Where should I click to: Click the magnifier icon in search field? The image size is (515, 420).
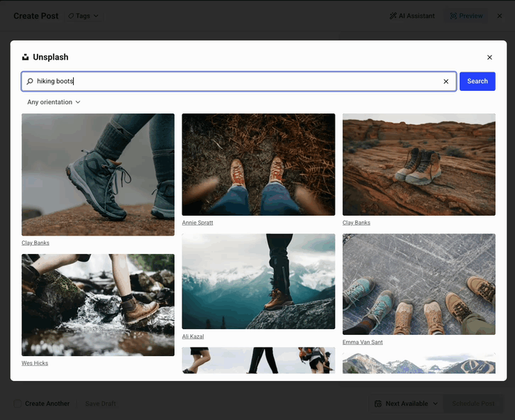click(30, 81)
